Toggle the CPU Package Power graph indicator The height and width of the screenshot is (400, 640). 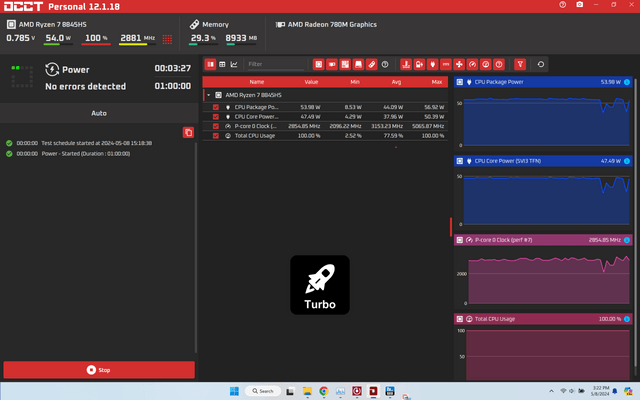627,82
